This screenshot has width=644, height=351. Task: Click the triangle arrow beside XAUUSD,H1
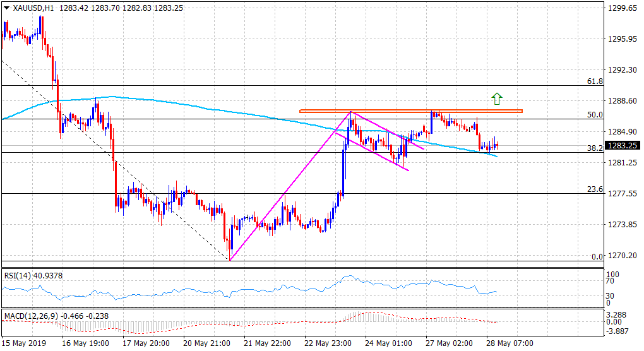pos(6,9)
